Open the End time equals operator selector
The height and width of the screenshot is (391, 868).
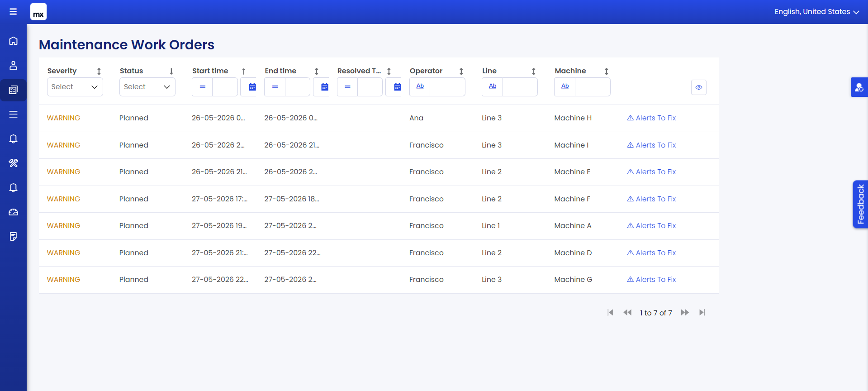point(275,87)
